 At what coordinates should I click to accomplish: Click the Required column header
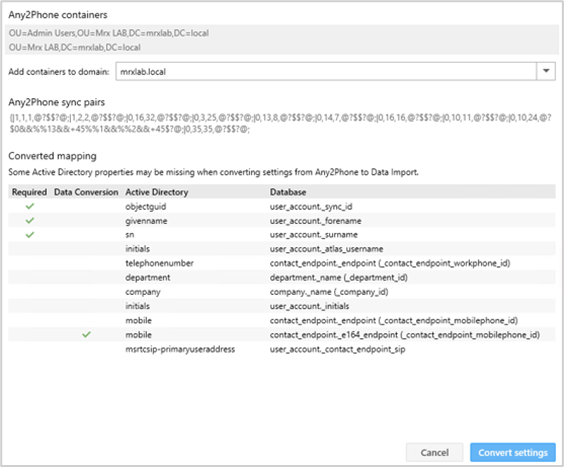(29, 192)
